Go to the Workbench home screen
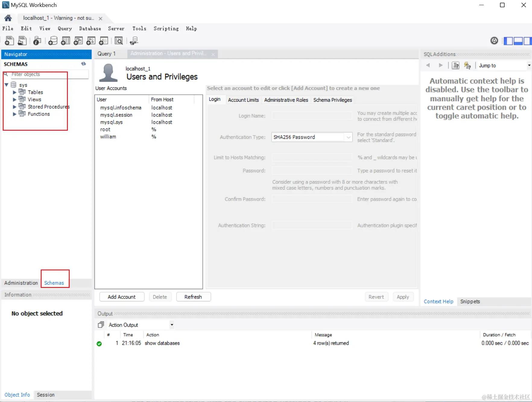This screenshot has height=402, width=532. click(x=8, y=18)
